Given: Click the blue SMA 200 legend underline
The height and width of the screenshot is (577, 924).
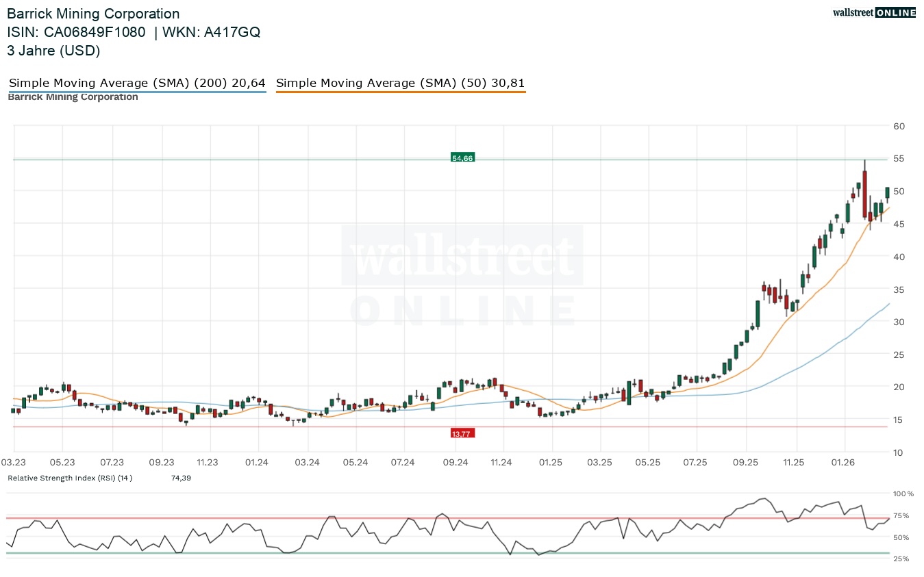Looking at the screenshot, I should (x=137, y=92).
